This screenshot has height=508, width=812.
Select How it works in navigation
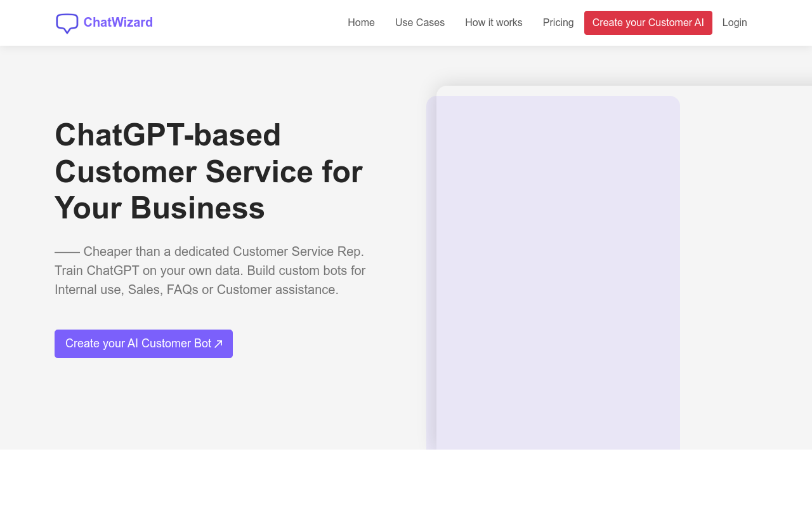pyautogui.click(x=494, y=23)
